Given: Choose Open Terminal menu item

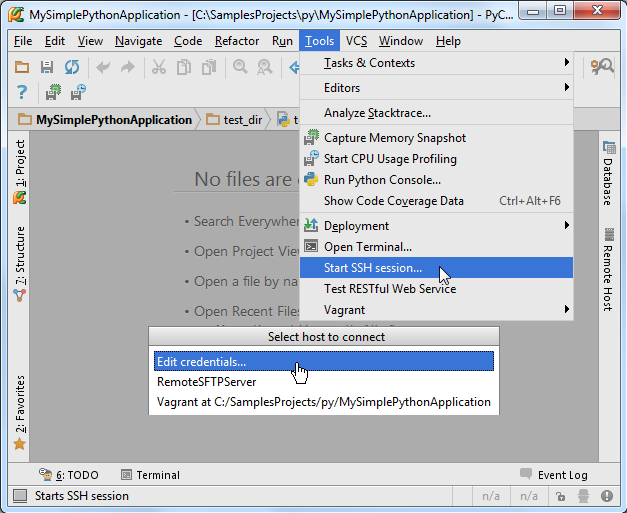Looking at the screenshot, I should 436,247.
